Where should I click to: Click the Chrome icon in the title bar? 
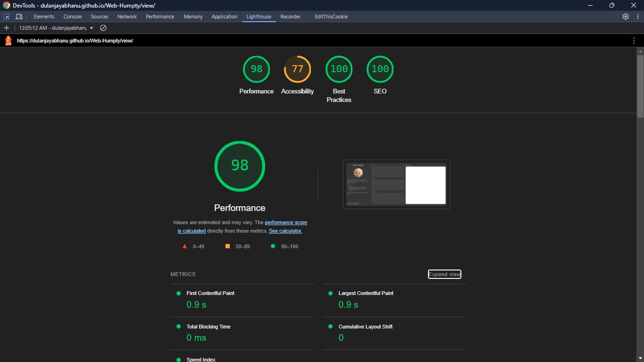[x=7, y=5]
